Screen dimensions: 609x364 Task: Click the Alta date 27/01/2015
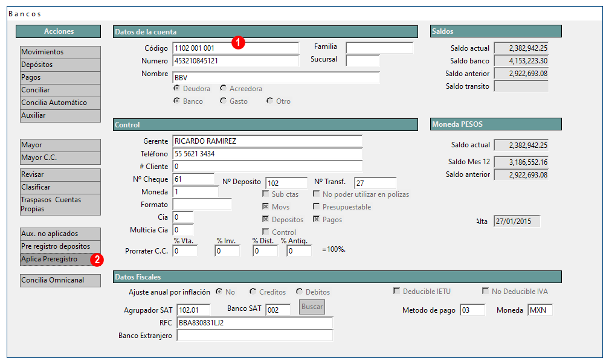(517, 221)
